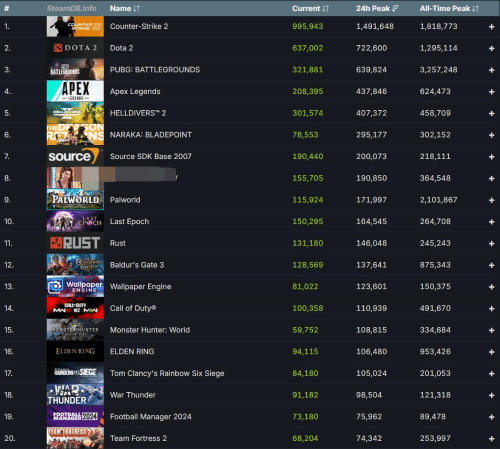Add ELDEN RING via its plus icon
The height and width of the screenshot is (449, 500).
[x=491, y=352]
